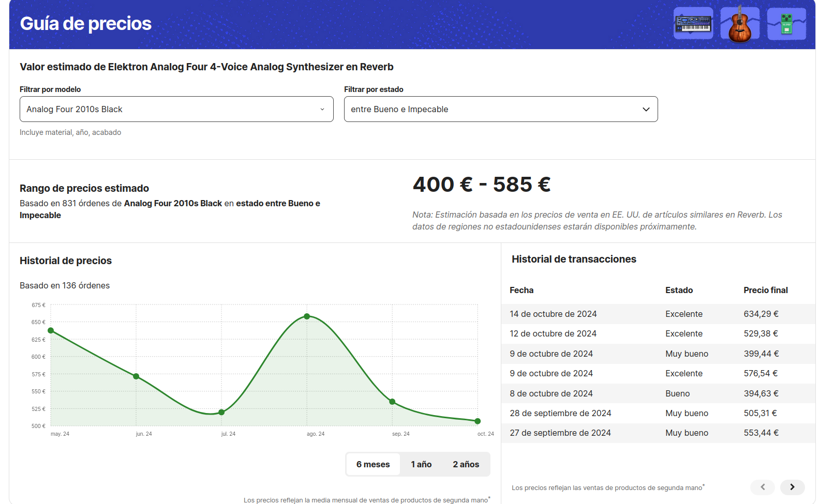Click the acoustic guitar icon in header
This screenshot has height=504, width=819.
740,24
